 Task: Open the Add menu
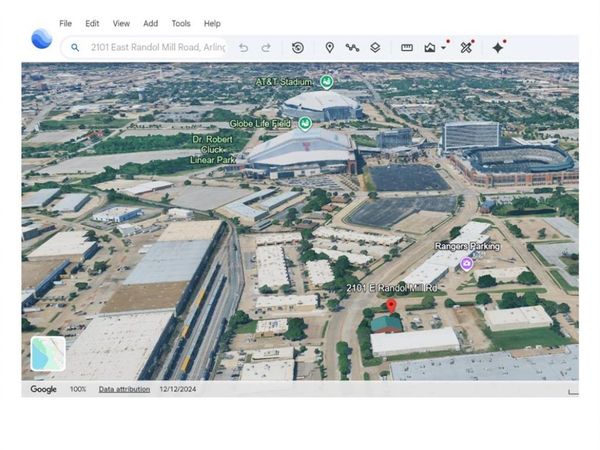tap(151, 24)
